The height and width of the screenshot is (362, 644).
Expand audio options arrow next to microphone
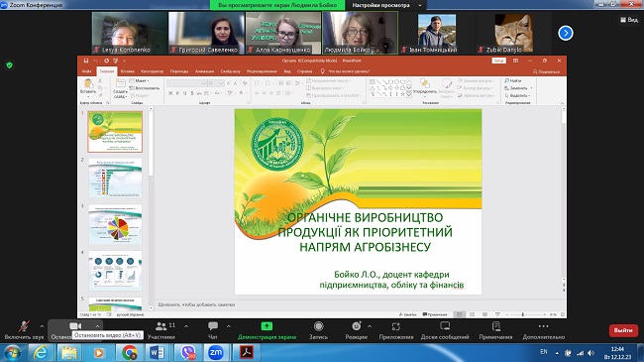click(42, 326)
